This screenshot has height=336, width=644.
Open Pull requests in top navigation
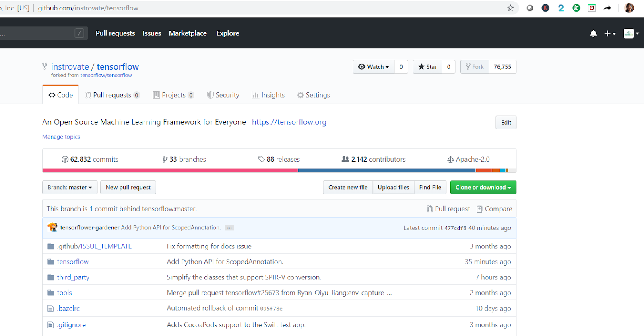click(115, 33)
